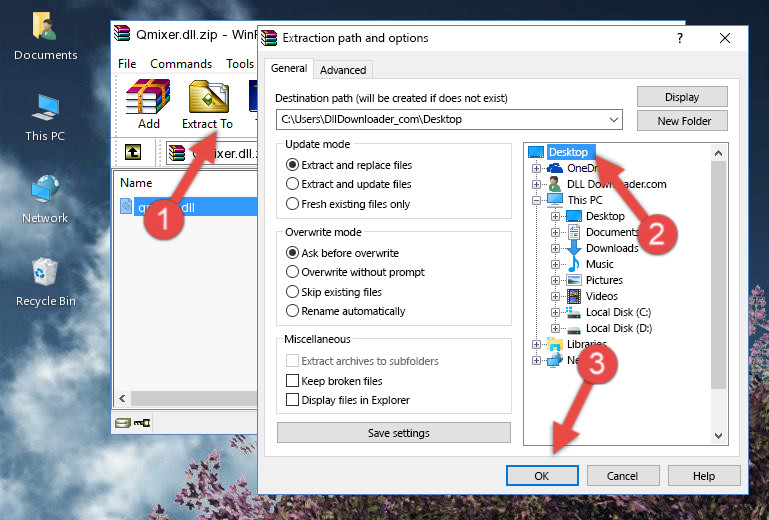
Task: Switch to the Advanced tab
Action: (343, 70)
